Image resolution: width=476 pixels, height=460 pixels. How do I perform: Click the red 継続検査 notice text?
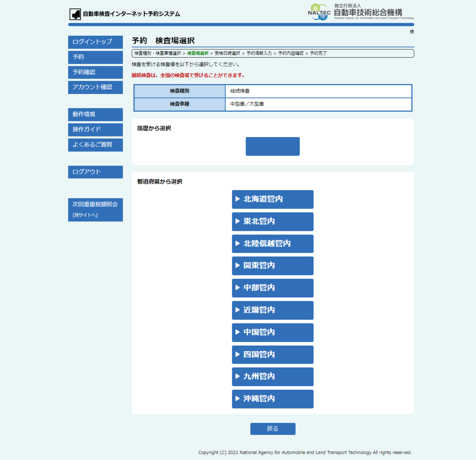pos(189,75)
